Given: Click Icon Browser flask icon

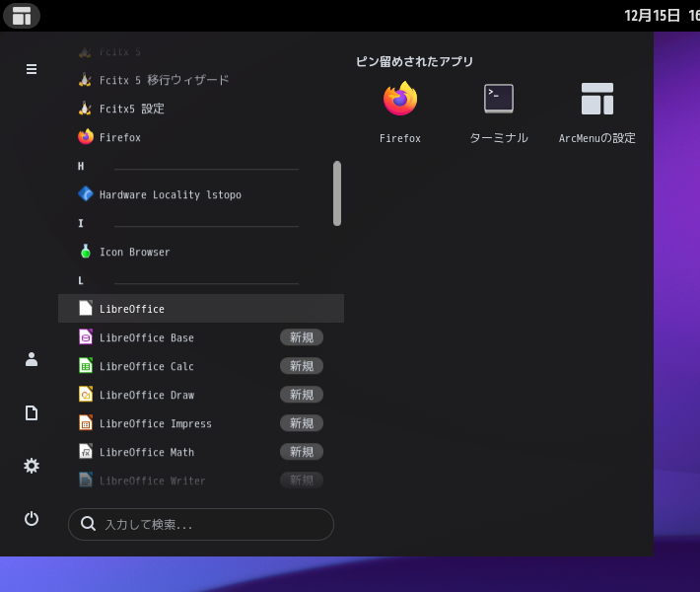Looking at the screenshot, I should [x=86, y=252].
